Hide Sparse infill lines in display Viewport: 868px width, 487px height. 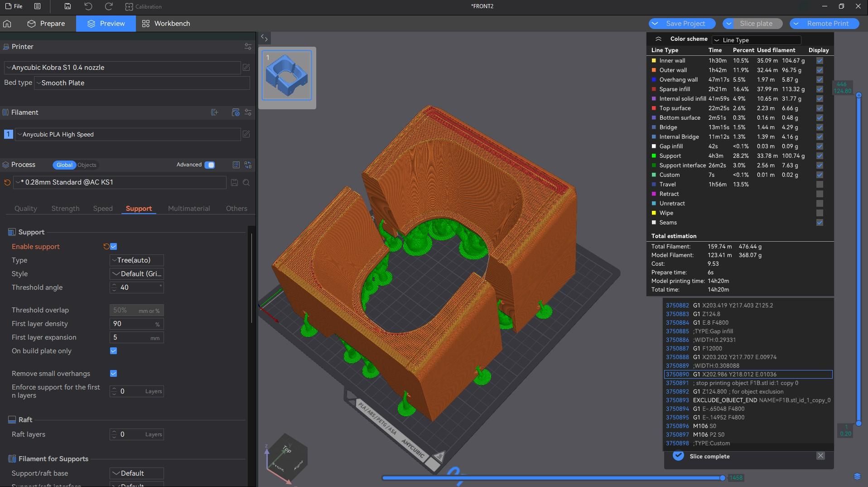click(x=820, y=89)
